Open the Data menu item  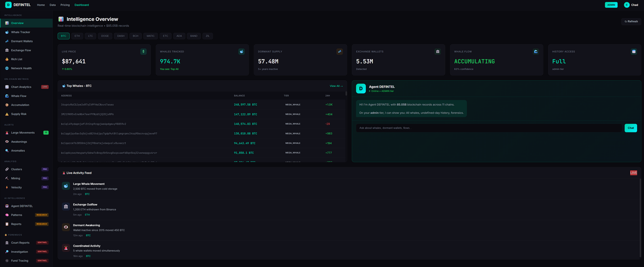pos(52,5)
